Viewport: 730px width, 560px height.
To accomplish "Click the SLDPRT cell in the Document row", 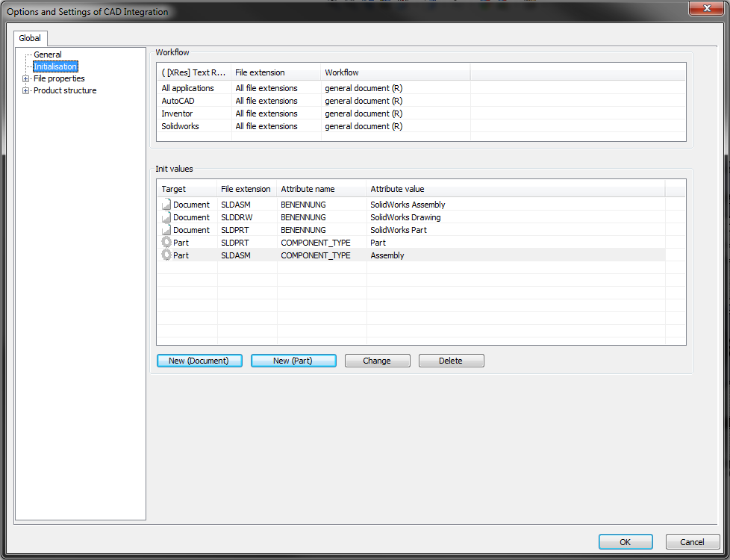I will [x=234, y=230].
